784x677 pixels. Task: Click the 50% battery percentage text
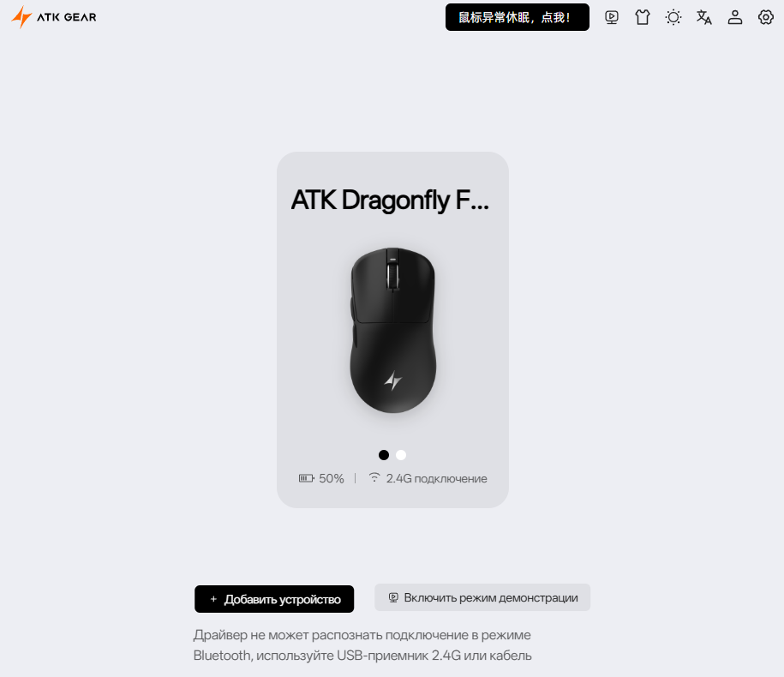click(x=332, y=478)
